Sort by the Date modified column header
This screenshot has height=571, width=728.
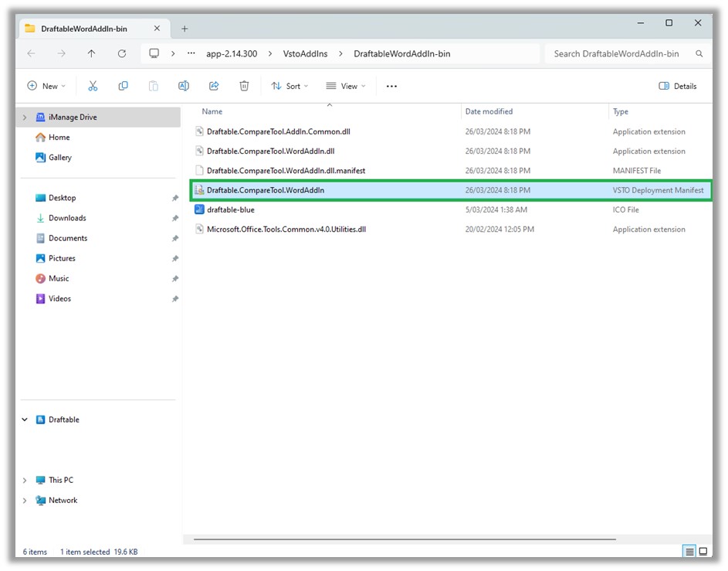(489, 111)
